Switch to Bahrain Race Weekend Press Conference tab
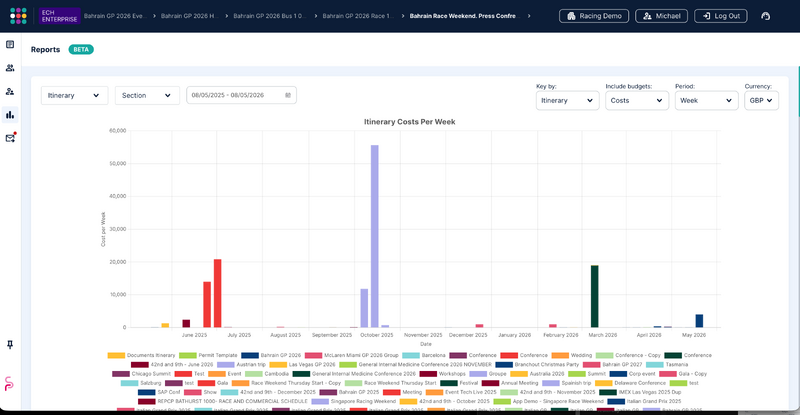This screenshot has width=800, height=415. click(465, 16)
